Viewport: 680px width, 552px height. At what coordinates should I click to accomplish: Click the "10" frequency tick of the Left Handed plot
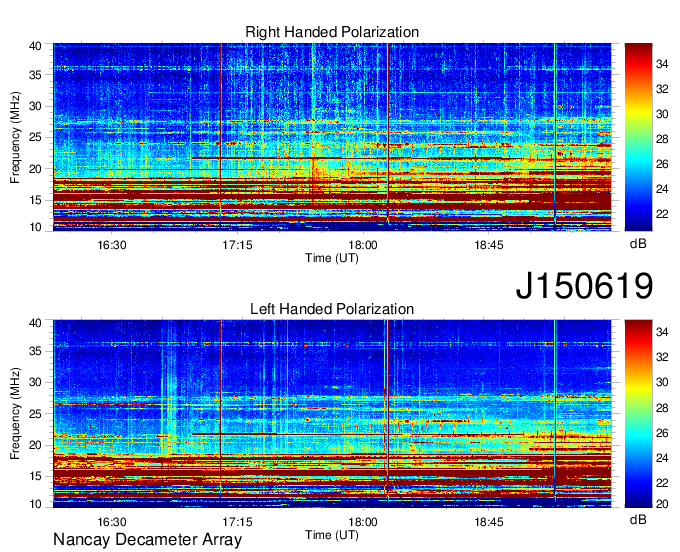coord(35,504)
